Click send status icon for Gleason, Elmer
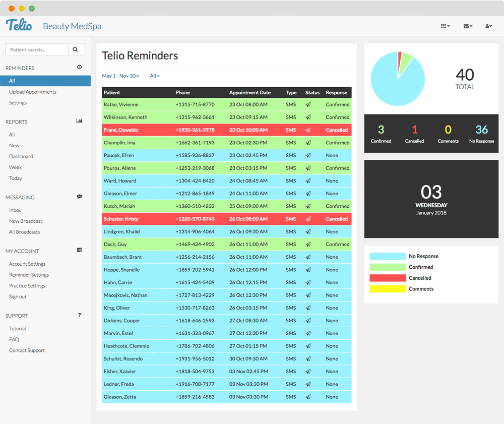 [308, 194]
